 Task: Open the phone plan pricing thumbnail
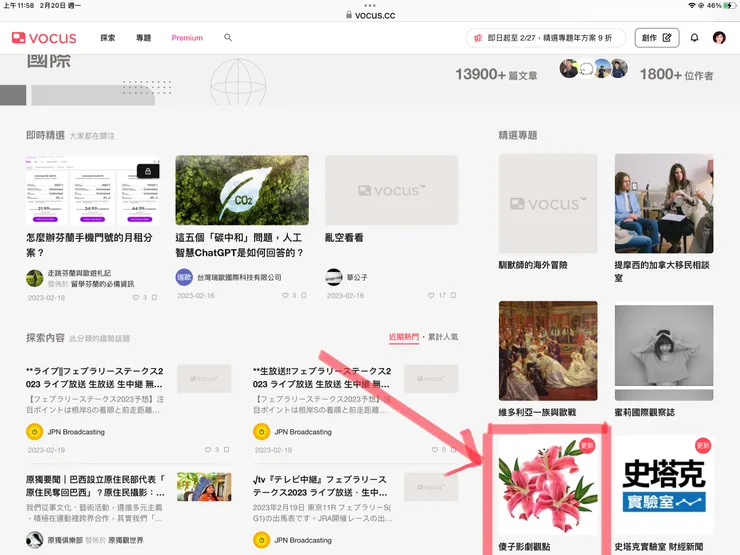92,190
